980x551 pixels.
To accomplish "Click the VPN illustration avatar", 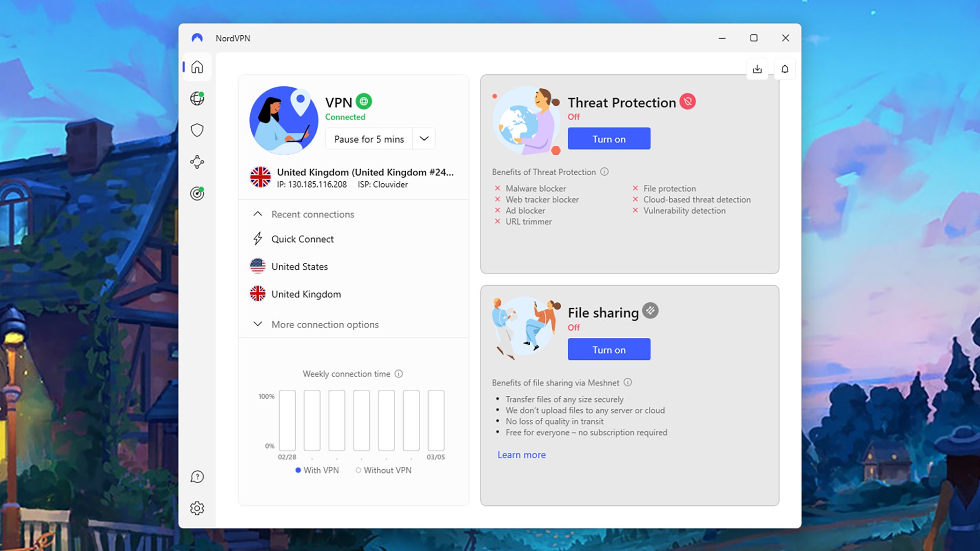I will pos(284,120).
